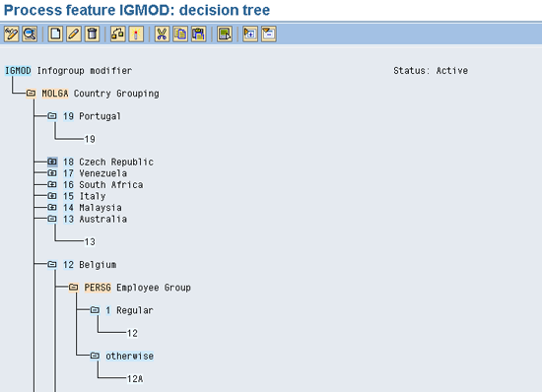542x392 pixels.
Task: Click the Copy icon in toolbar
Action: tap(180, 33)
